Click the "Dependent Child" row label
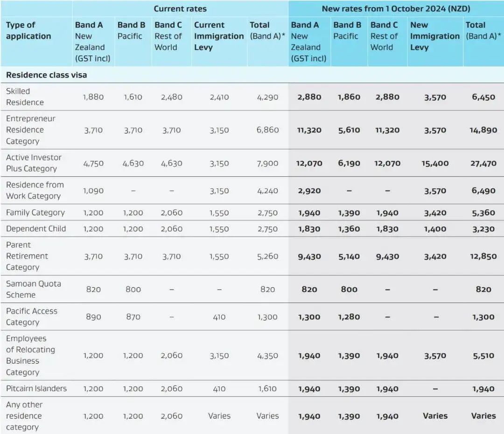The width and height of the screenshot is (504, 434). (x=36, y=229)
